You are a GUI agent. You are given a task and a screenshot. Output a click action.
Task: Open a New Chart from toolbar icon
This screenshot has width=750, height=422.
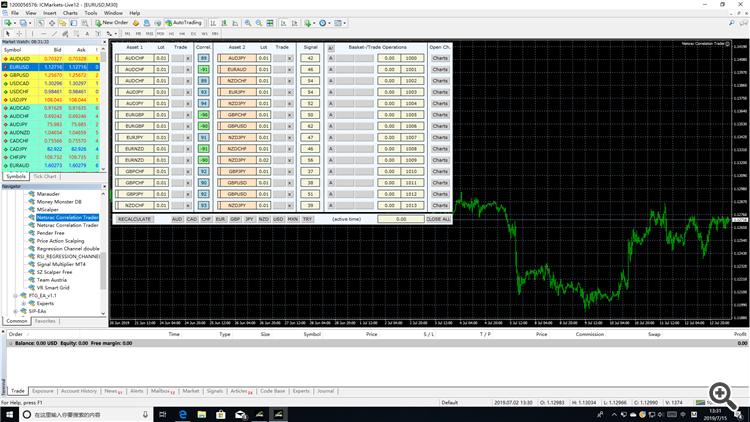pos(8,22)
